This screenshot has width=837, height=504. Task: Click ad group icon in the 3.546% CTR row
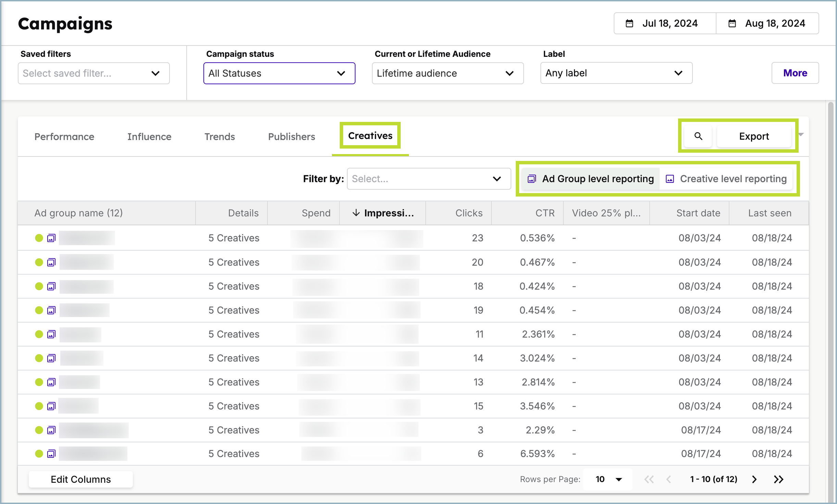[51, 406]
